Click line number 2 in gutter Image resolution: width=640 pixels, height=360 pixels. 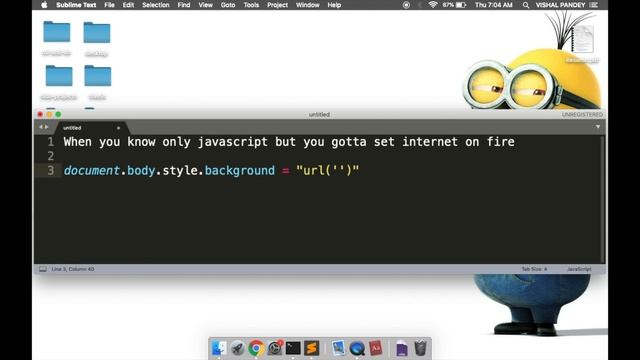[x=51, y=156]
